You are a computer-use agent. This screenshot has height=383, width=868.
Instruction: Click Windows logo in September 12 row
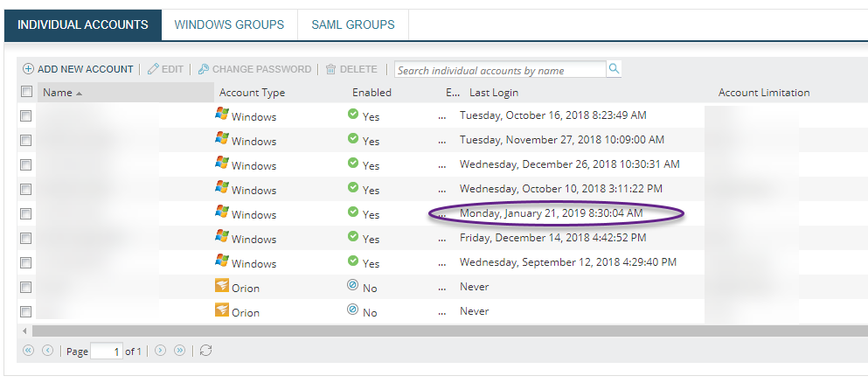coord(221,260)
